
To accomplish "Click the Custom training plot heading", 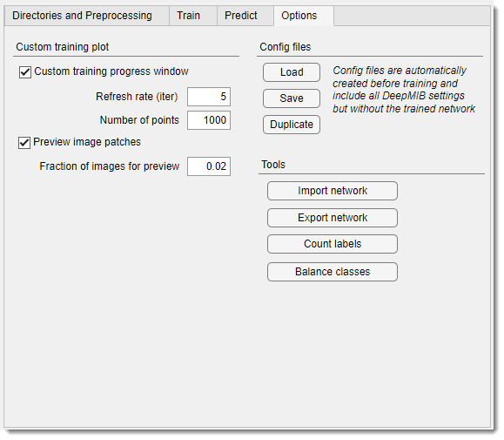I will pyautogui.click(x=63, y=47).
